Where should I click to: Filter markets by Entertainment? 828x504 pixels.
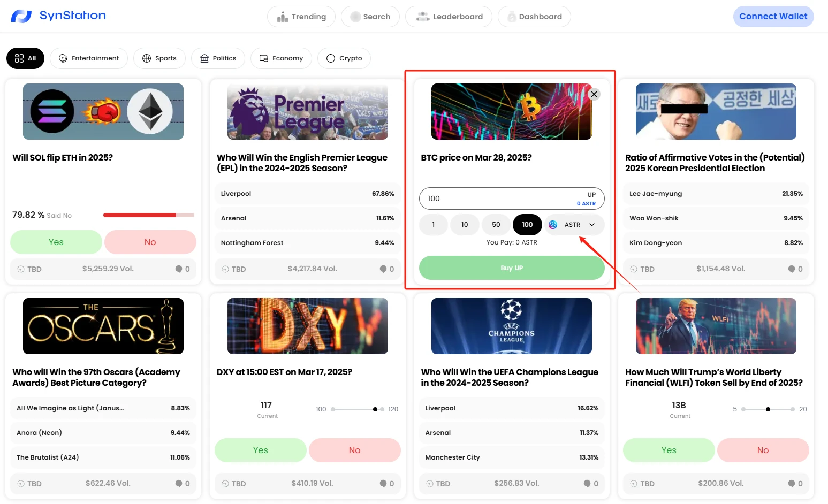coord(89,58)
